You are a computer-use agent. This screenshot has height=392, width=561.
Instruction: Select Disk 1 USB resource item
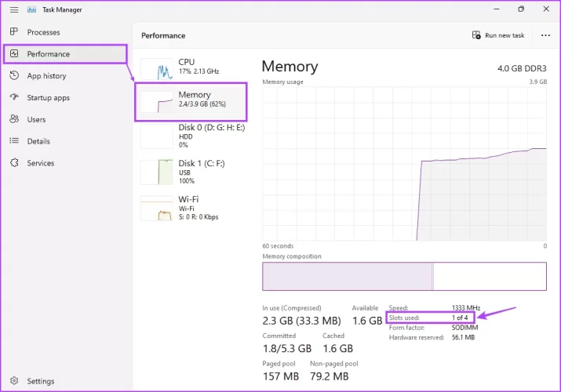click(191, 172)
